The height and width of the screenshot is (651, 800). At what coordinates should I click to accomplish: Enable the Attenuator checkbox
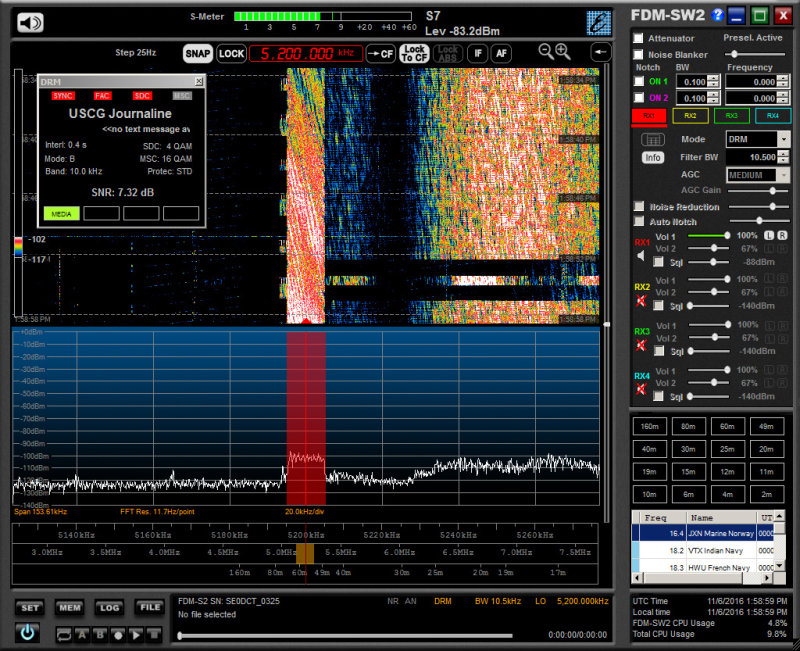(x=638, y=38)
